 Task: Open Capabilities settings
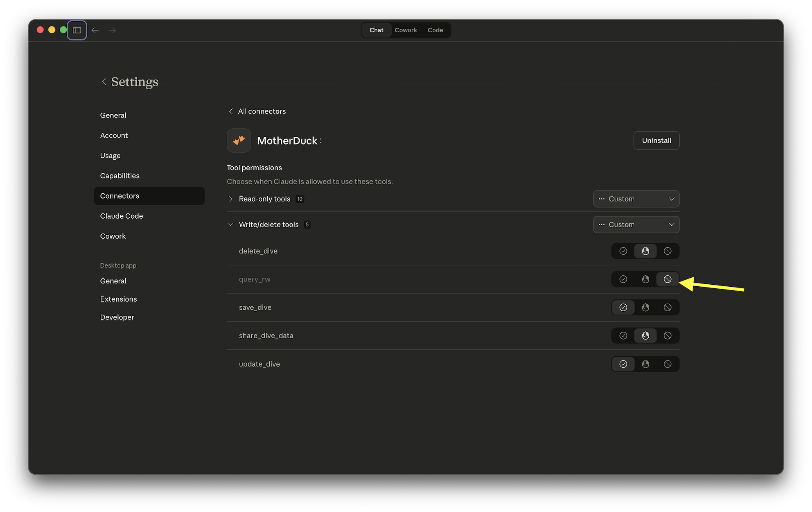coord(120,176)
